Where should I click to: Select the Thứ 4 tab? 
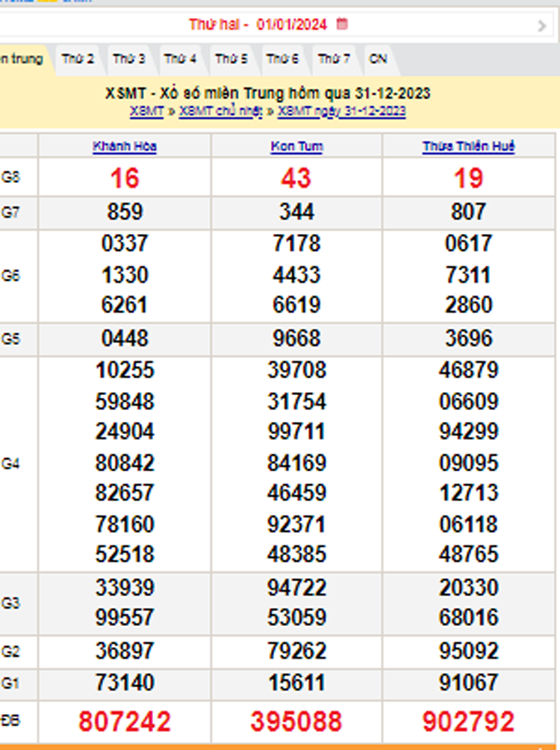tap(180, 59)
